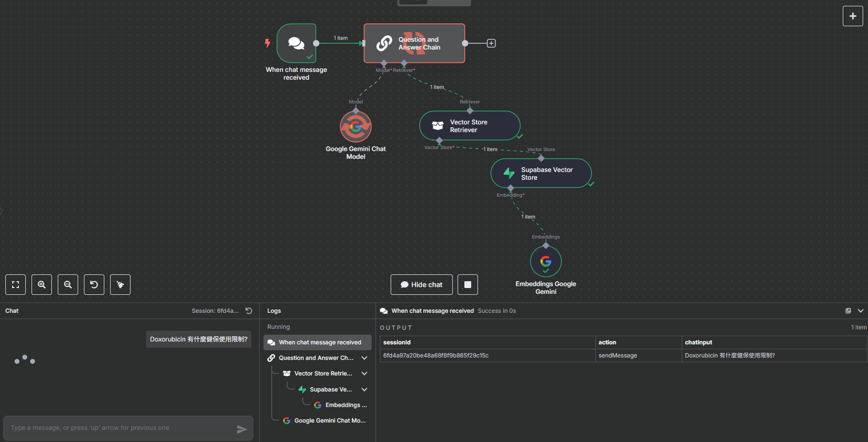Click the tidy up nodes icon
Screen dimensions: 868x442
120,285
